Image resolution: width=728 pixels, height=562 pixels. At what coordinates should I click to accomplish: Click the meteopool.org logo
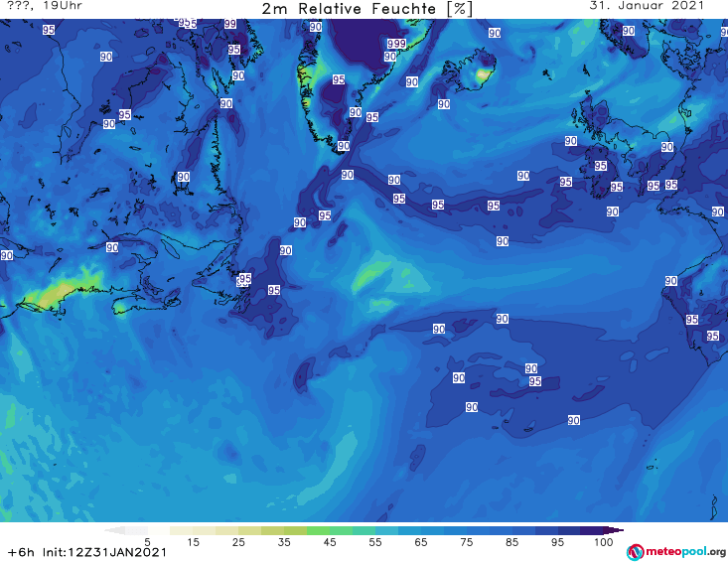(676, 552)
